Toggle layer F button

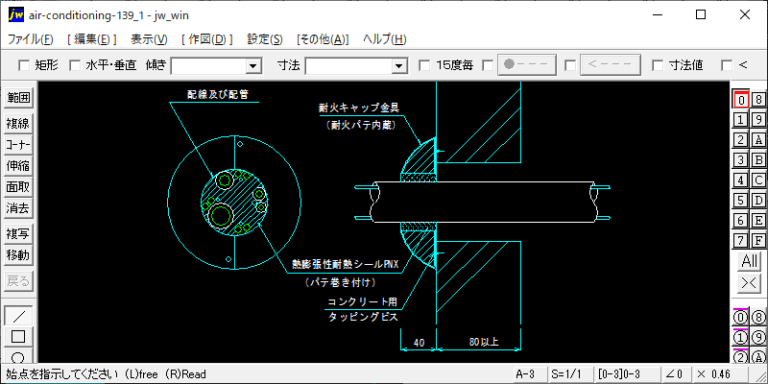(759, 240)
